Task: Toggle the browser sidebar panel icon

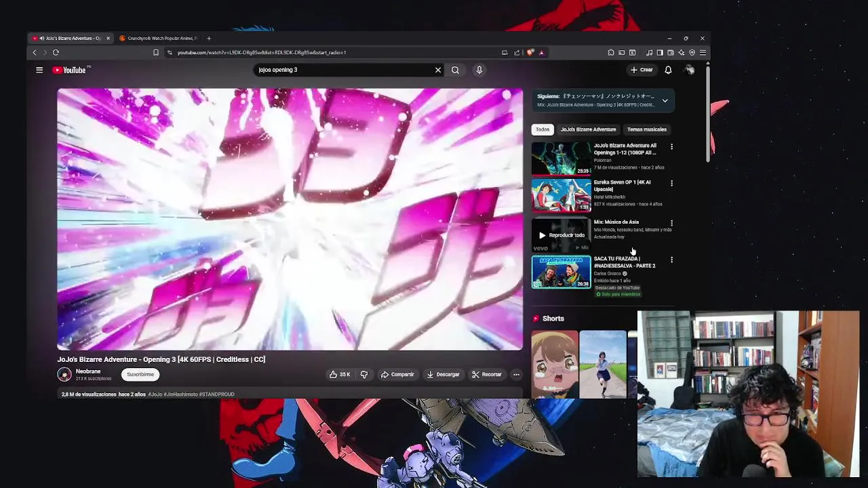Action: [660, 52]
